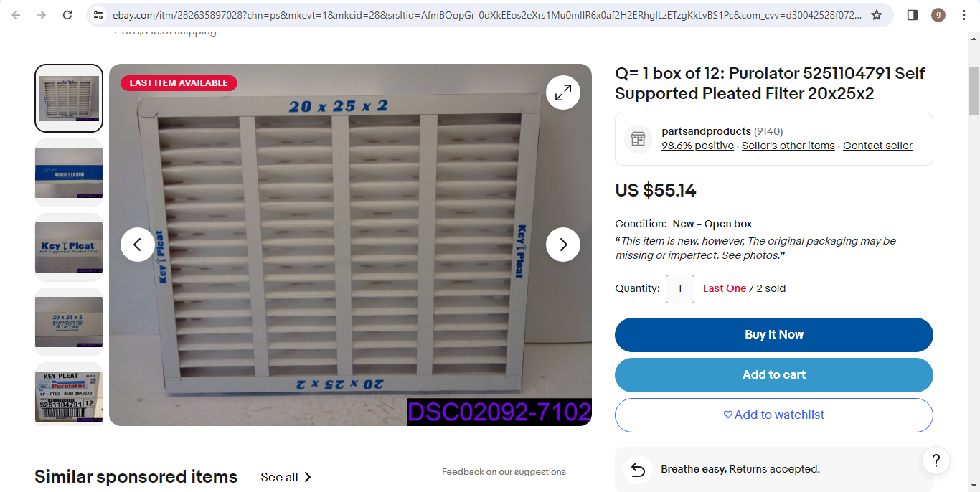Viewport: 980px width, 492px height.
Task: Add item to watchlist
Action: point(774,415)
